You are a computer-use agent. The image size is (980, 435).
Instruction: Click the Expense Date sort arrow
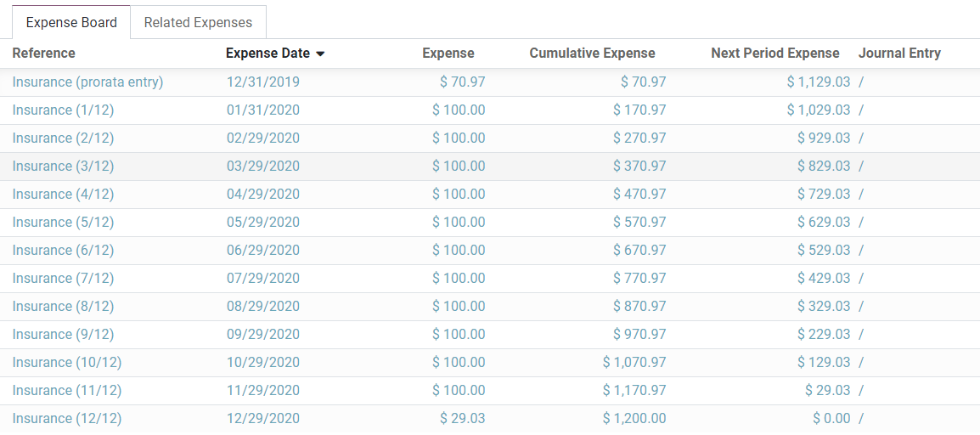coord(320,54)
